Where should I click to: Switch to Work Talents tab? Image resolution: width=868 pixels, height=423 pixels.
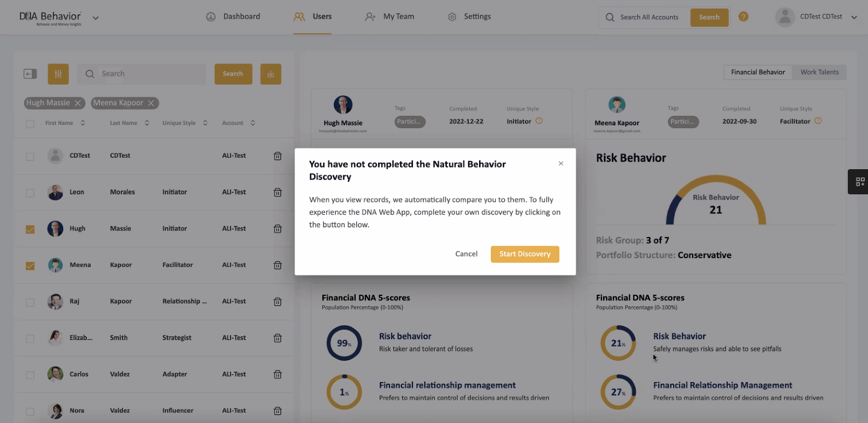tap(819, 72)
